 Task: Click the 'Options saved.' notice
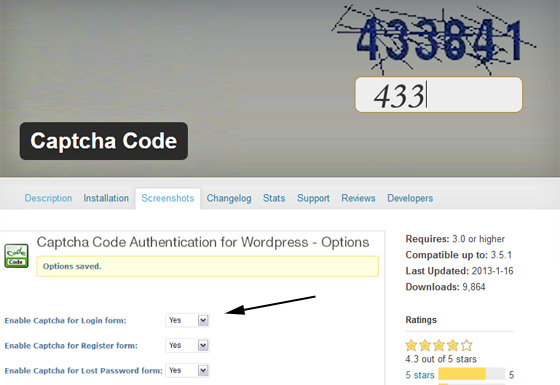[208, 266]
